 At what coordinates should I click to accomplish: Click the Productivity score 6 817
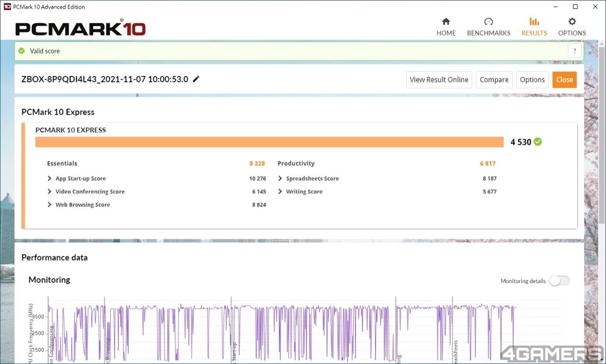tap(488, 163)
